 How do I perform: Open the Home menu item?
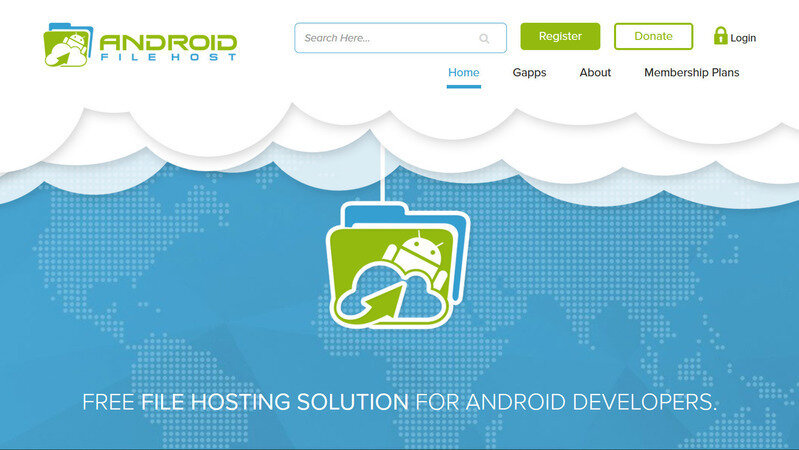point(463,72)
